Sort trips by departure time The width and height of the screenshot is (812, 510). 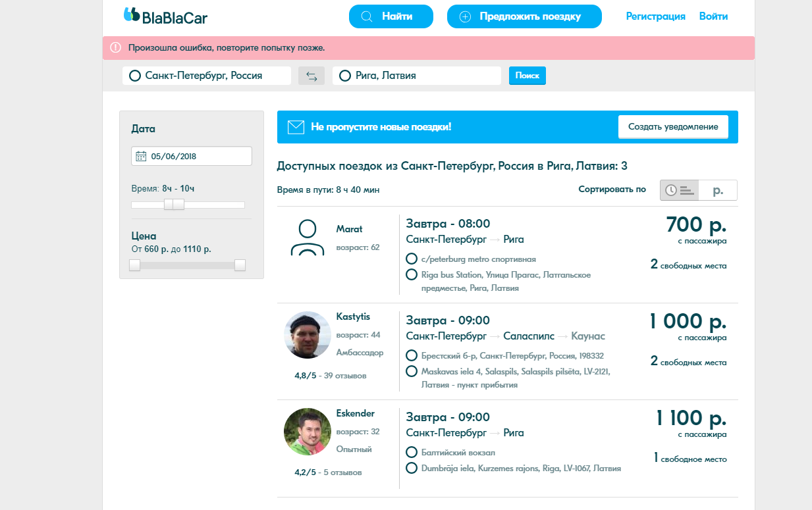tap(680, 190)
